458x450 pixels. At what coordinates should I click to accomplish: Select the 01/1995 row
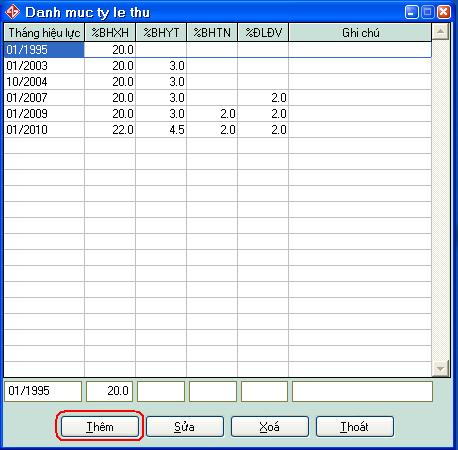click(218, 50)
